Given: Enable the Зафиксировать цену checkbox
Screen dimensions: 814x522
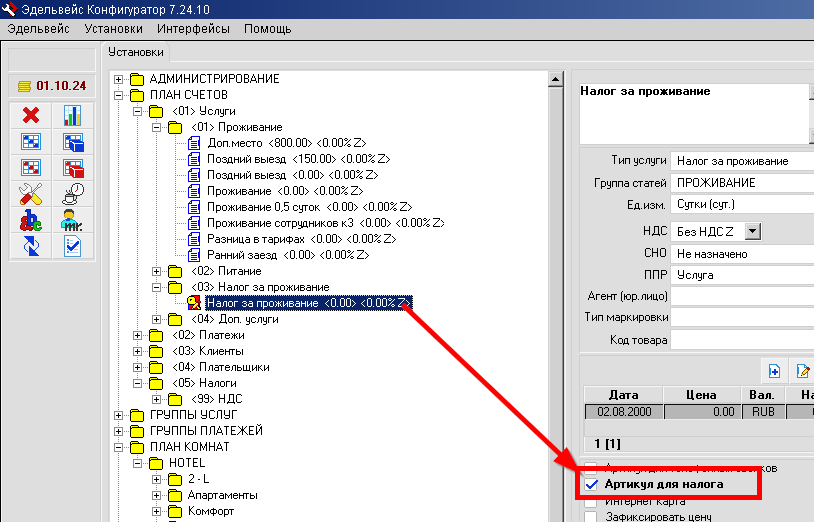Looking at the screenshot, I should tap(591, 517).
